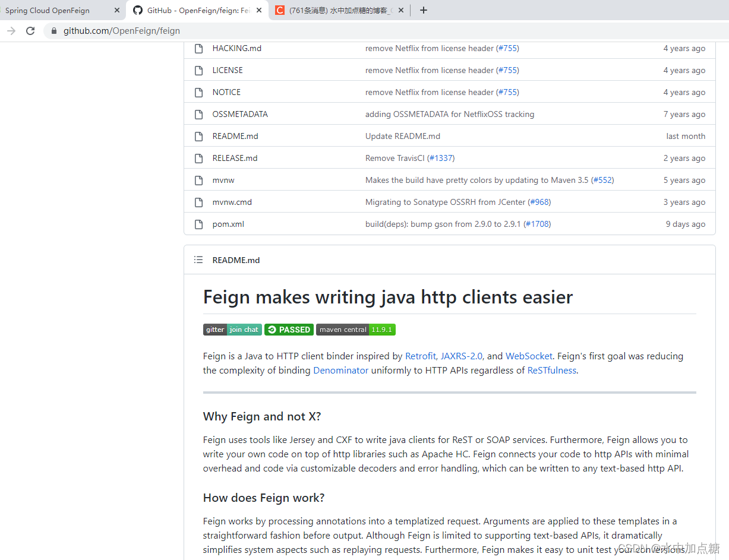The image size is (729, 560).
Task: Open the pom.xml file
Action: [x=228, y=224]
